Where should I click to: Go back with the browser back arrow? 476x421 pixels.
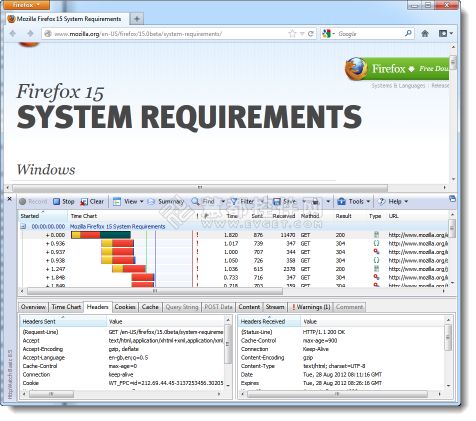[13, 34]
